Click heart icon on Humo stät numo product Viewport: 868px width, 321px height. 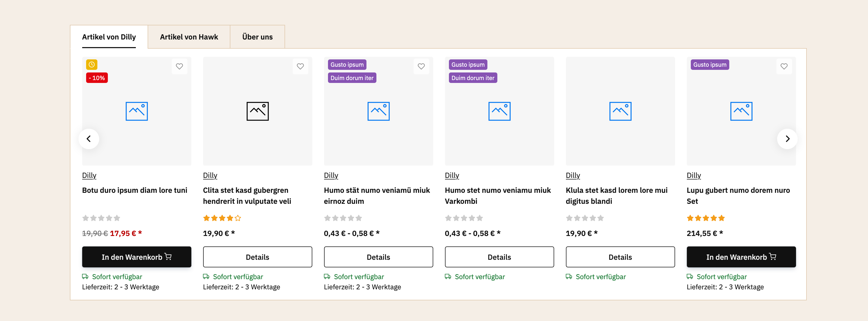[421, 66]
